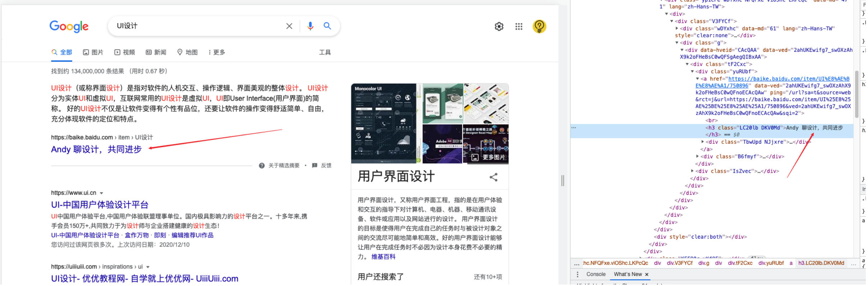Open the Google apps grid
Screen dimensions: 868x286
point(519,26)
